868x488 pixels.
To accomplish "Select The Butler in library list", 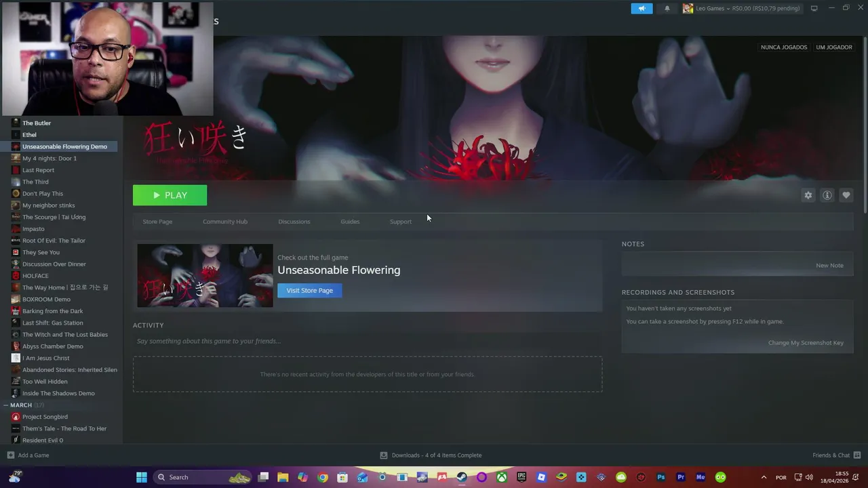I will pyautogui.click(x=37, y=123).
